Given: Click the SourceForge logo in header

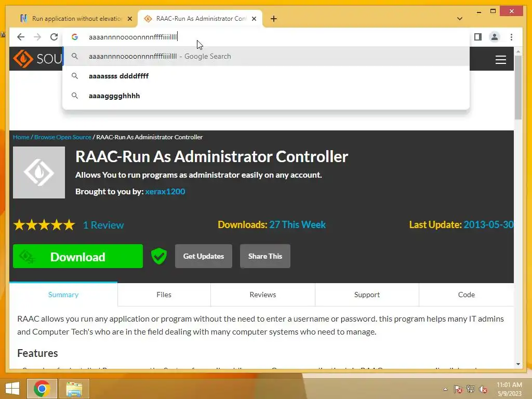Looking at the screenshot, I should coord(37,59).
